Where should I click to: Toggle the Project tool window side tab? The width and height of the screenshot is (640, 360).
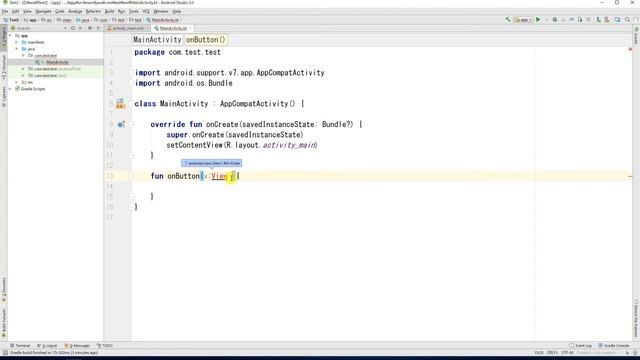4,38
